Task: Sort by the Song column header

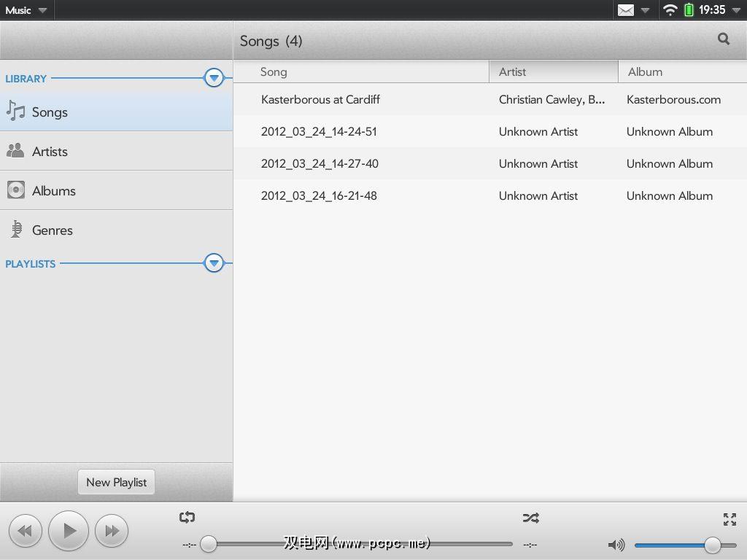Action: [361, 72]
